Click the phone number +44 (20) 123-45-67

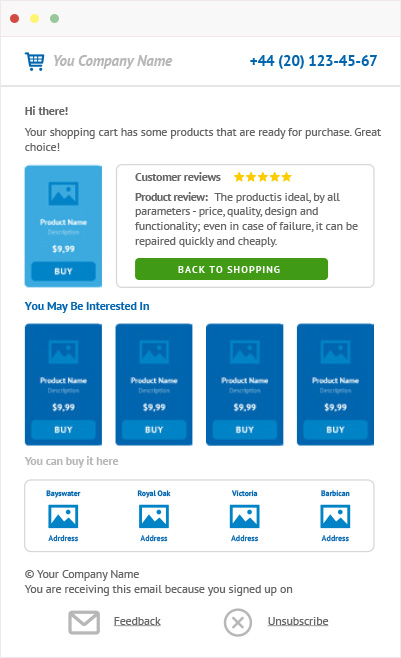(313, 61)
